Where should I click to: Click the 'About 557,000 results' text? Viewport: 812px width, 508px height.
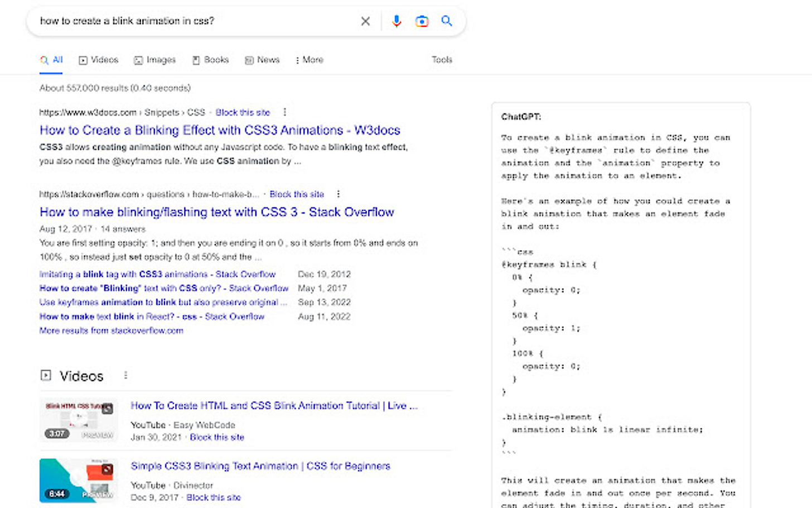click(x=115, y=88)
